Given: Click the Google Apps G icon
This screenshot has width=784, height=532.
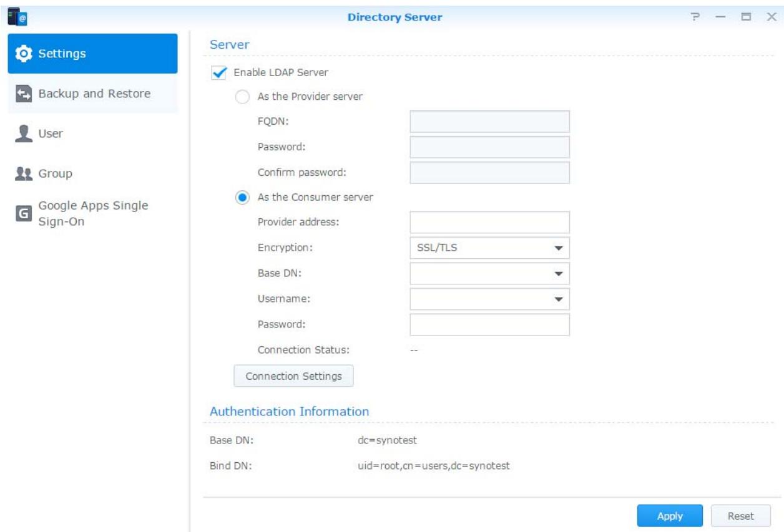Looking at the screenshot, I should pos(24,214).
